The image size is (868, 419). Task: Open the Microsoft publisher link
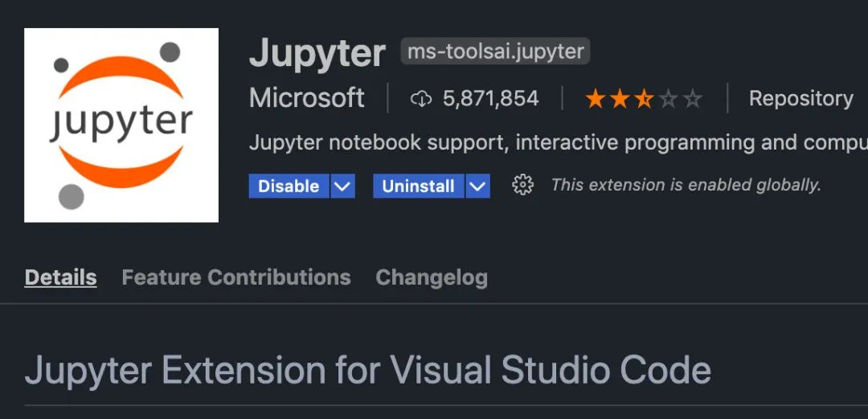tap(307, 98)
